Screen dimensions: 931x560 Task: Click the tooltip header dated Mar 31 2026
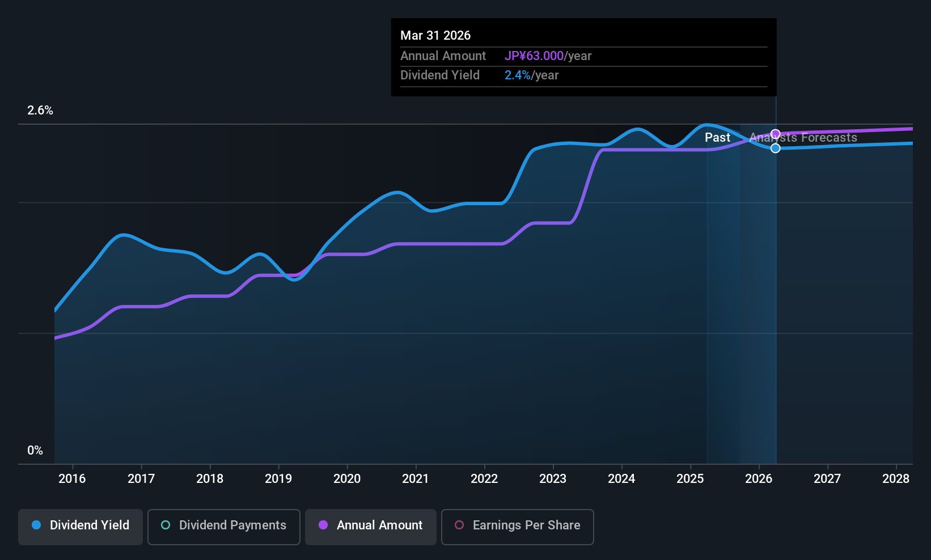pos(435,35)
